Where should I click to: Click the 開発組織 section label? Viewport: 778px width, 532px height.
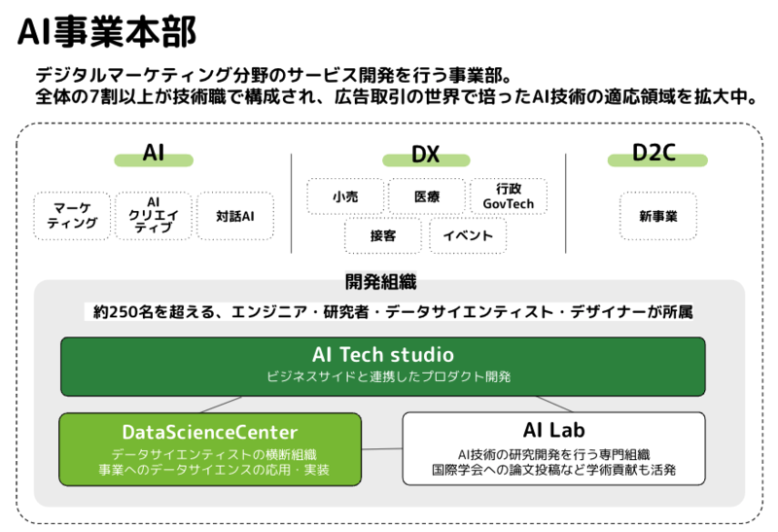(380, 281)
